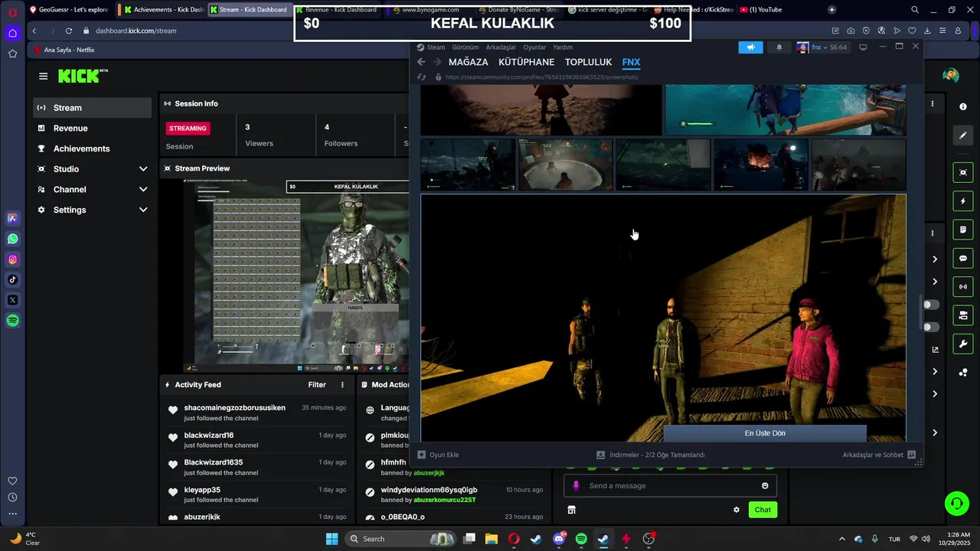This screenshot has height=551, width=980.
Task: Open X (Twitter) in the Opera sidebar
Action: pos(13,300)
